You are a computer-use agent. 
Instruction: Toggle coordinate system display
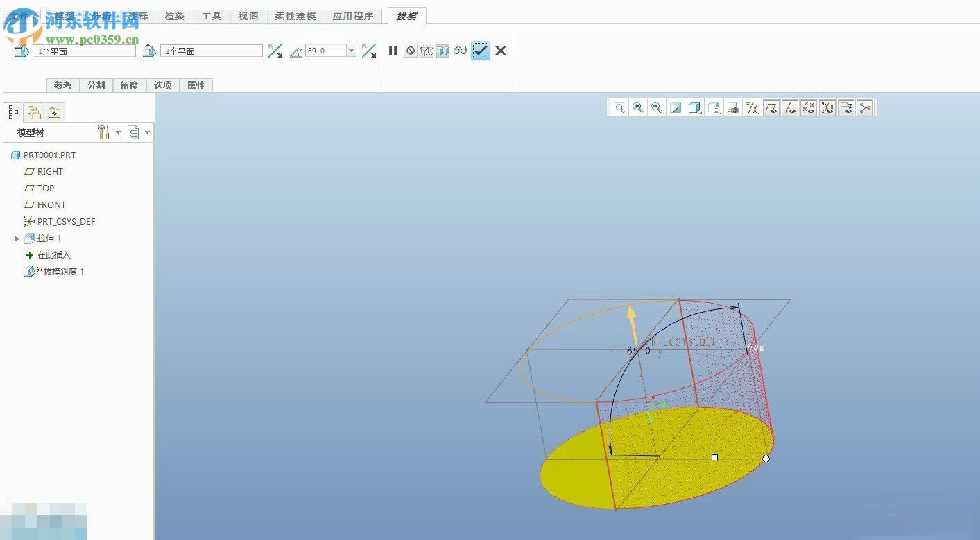click(827, 107)
